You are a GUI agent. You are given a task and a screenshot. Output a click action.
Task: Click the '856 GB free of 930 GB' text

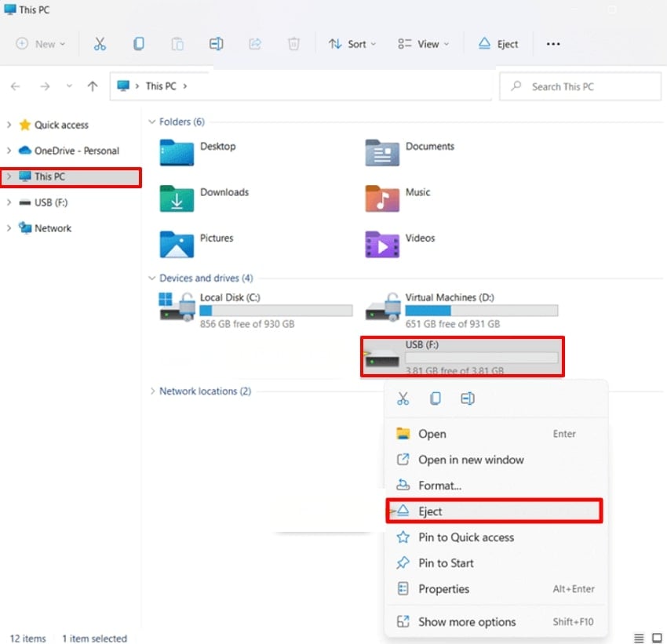[x=247, y=324]
